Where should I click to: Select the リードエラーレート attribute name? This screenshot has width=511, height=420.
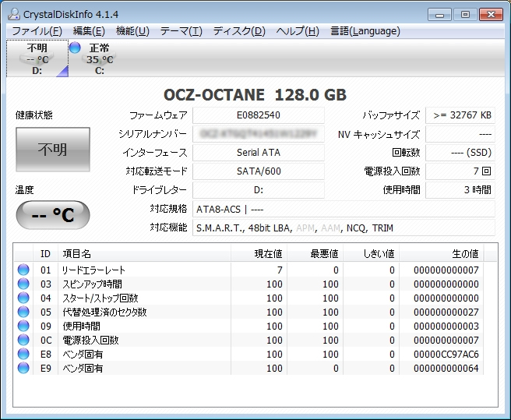tap(93, 270)
